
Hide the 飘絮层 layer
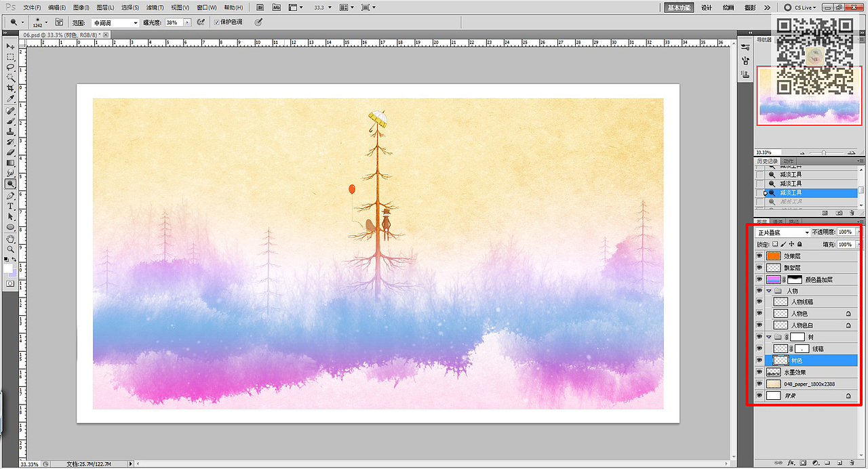[x=759, y=268]
